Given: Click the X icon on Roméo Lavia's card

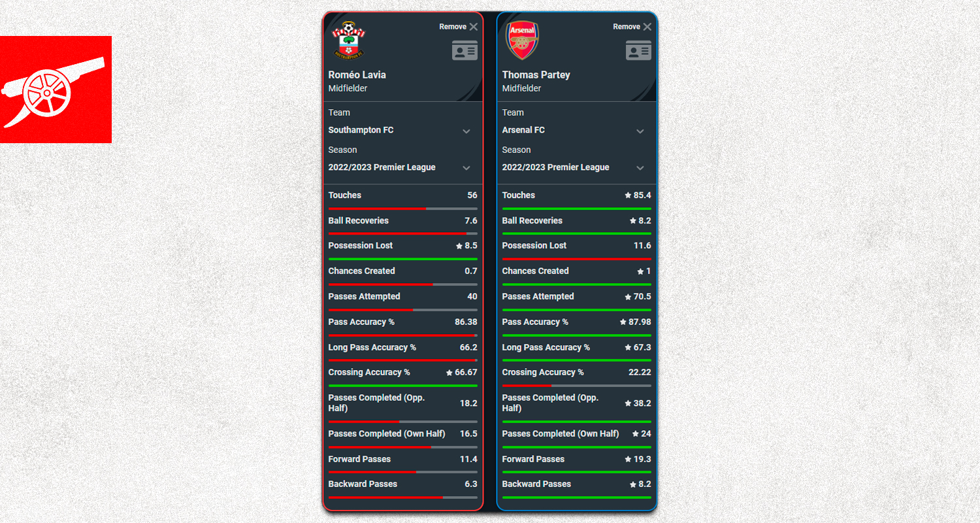Looking at the screenshot, I should [474, 27].
